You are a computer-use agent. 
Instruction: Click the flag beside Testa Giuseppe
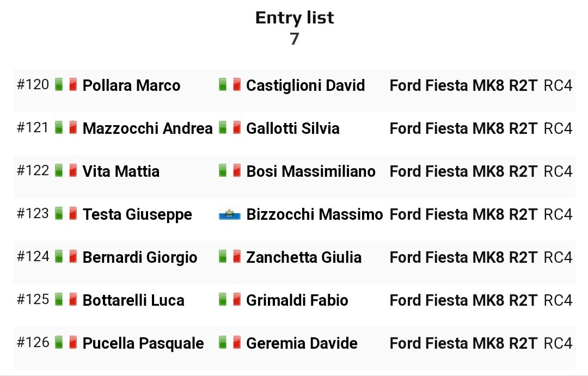(x=66, y=214)
